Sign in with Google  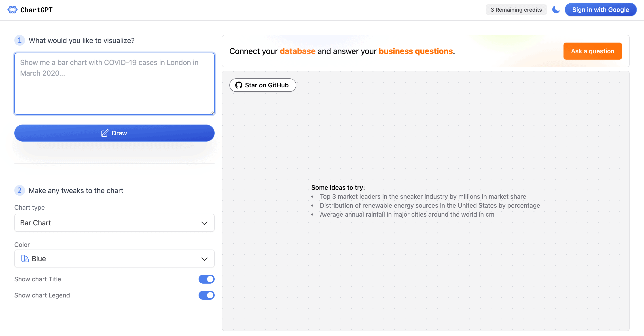click(601, 9)
